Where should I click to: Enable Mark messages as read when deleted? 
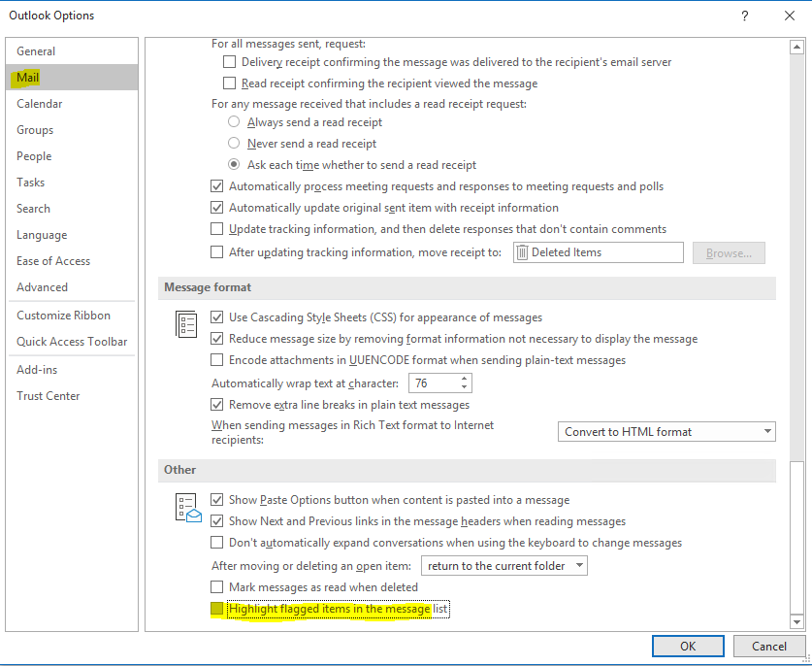coord(217,586)
